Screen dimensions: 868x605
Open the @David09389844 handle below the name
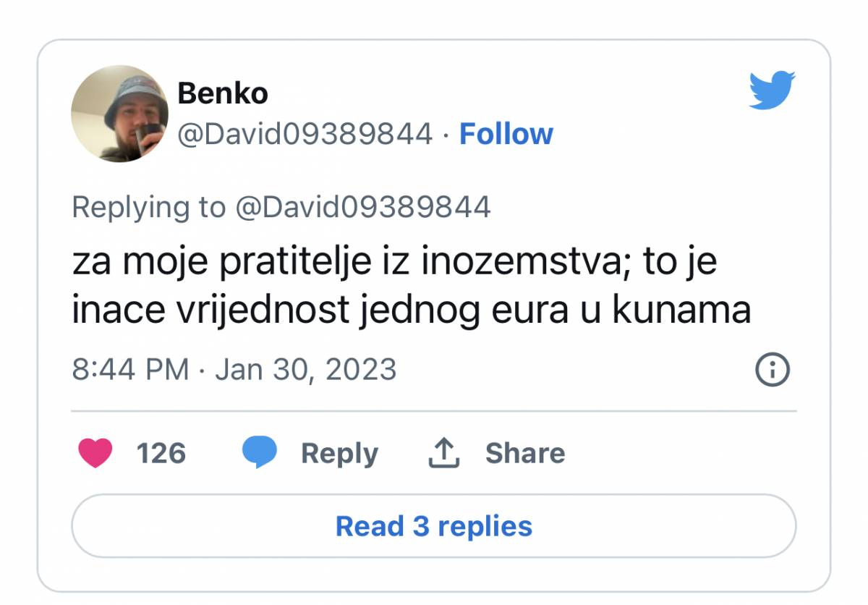pyautogui.click(x=305, y=134)
